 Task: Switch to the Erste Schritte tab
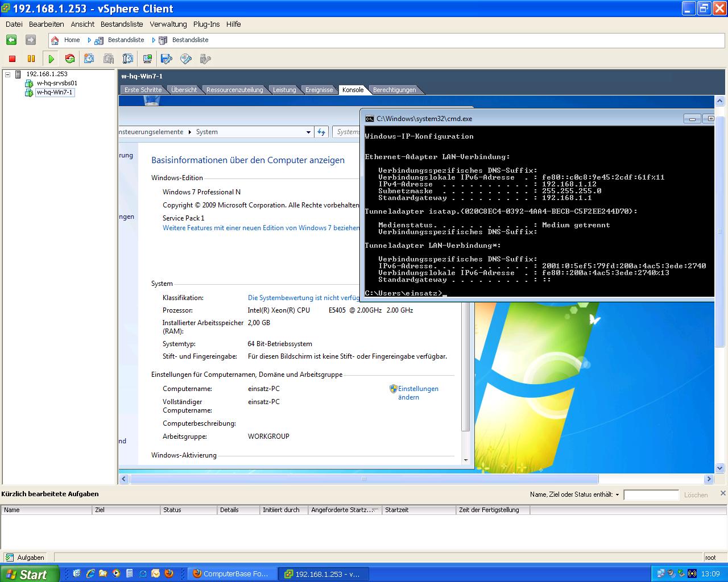tap(143, 90)
